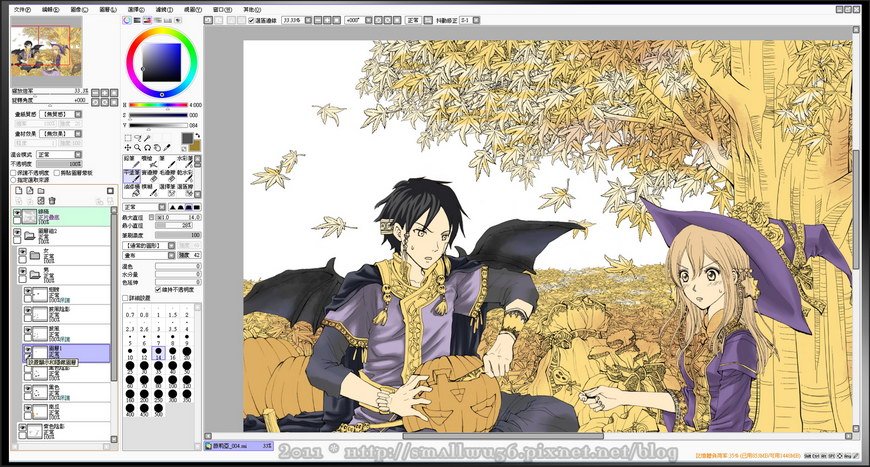Enable the 詳細設置 checkbox
Image resolution: width=870 pixels, height=467 pixels.
click(x=125, y=298)
